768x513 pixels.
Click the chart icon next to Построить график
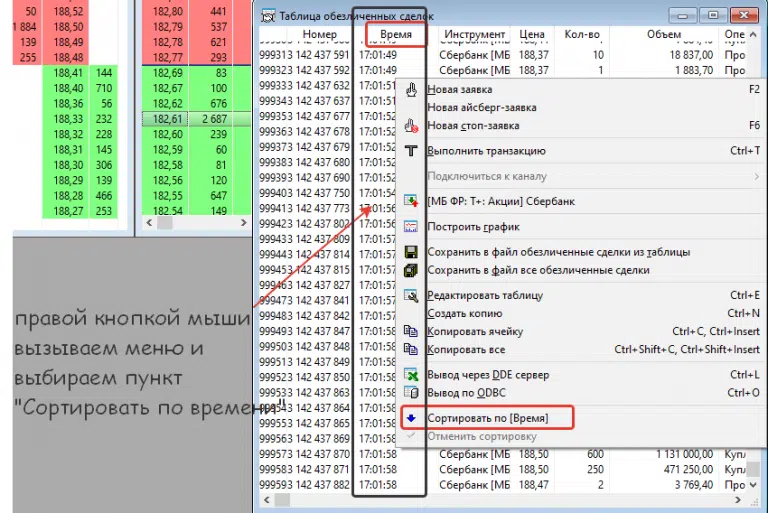click(x=411, y=227)
